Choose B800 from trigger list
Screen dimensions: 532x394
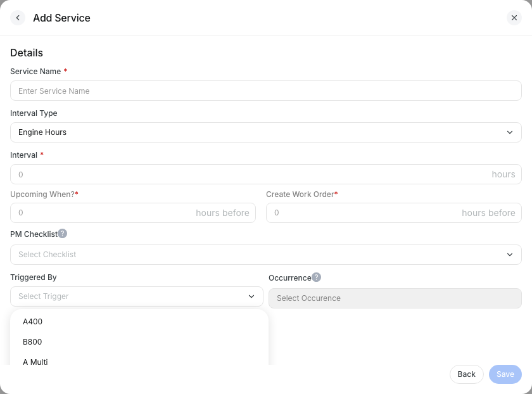(x=139, y=341)
